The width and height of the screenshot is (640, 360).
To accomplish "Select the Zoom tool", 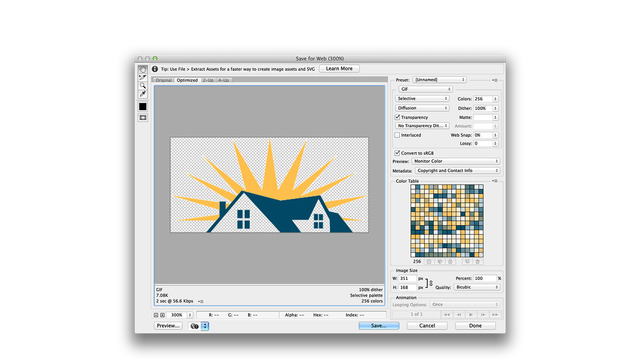I will coord(142,86).
